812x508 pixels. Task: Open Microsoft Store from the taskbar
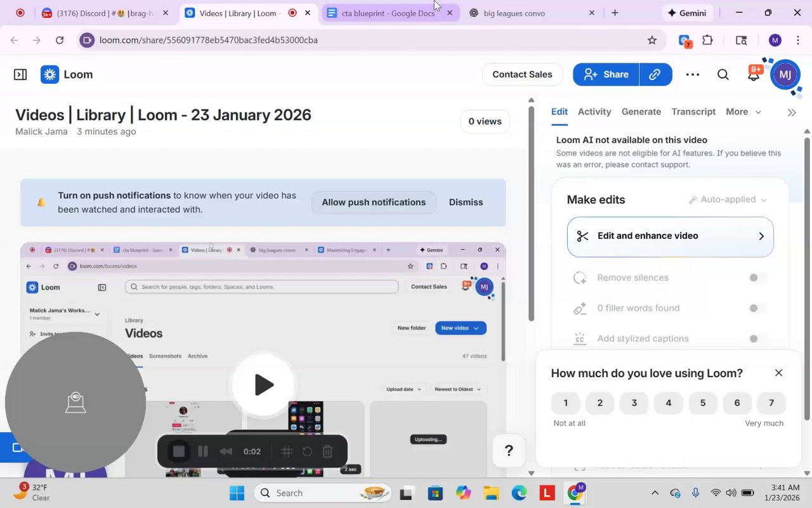pos(435,493)
